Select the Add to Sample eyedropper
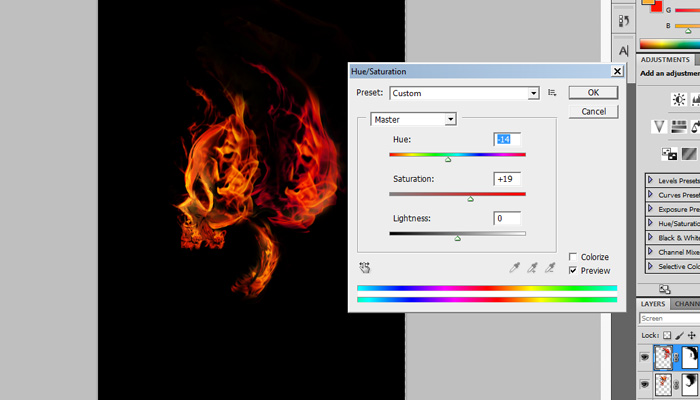The width and height of the screenshot is (700, 400). click(532, 267)
